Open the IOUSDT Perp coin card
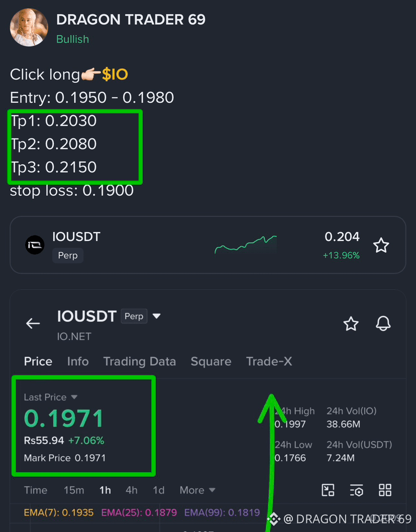 point(208,245)
